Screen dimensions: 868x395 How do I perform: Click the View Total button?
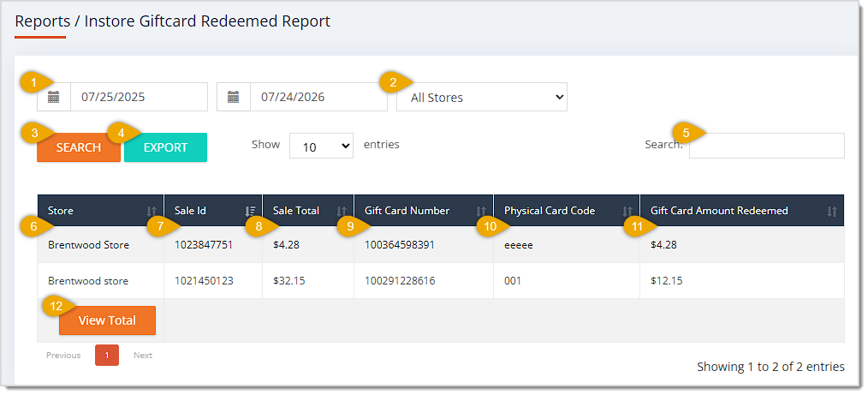pos(107,320)
